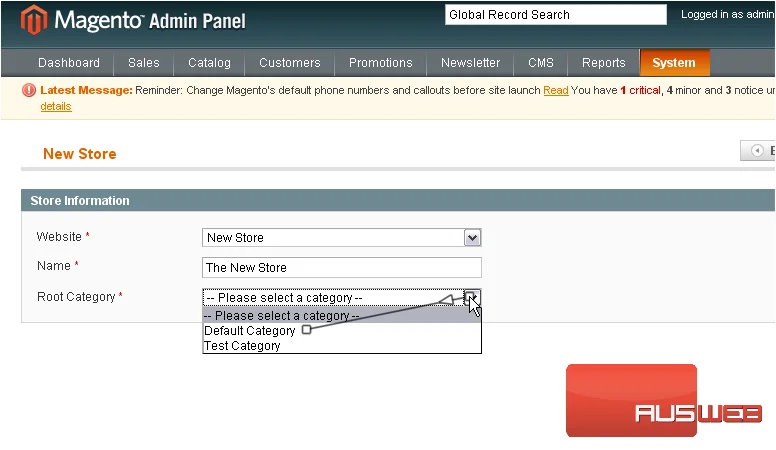
Task: Click the Root Category select box
Action: (x=341, y=298)
